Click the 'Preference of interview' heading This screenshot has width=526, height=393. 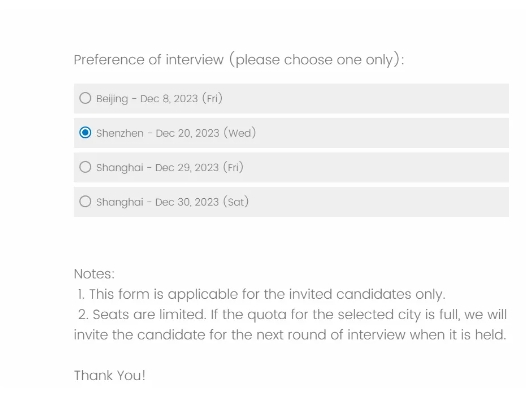pos(149,60)
